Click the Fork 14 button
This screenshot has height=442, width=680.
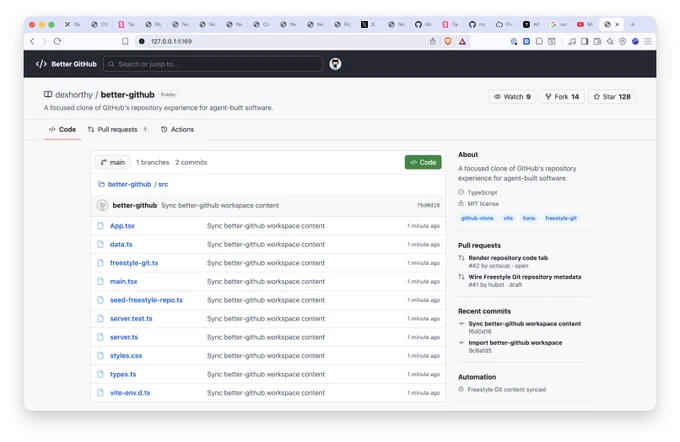click(562, 97)
